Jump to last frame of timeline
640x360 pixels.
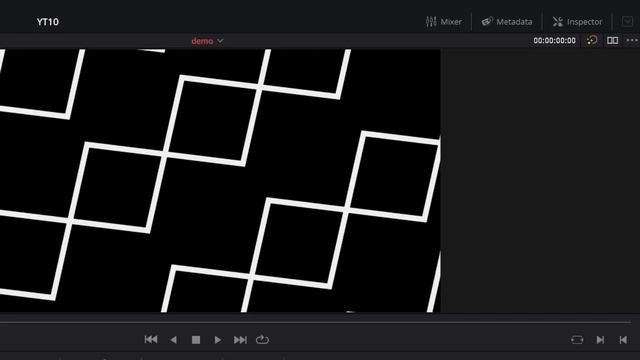coord(240,340)
